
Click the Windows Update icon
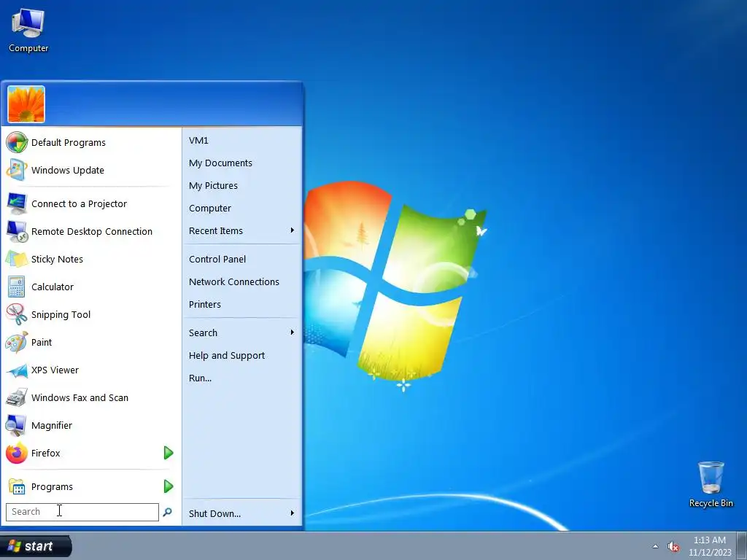pyautogui.click(x=17, y=170)
